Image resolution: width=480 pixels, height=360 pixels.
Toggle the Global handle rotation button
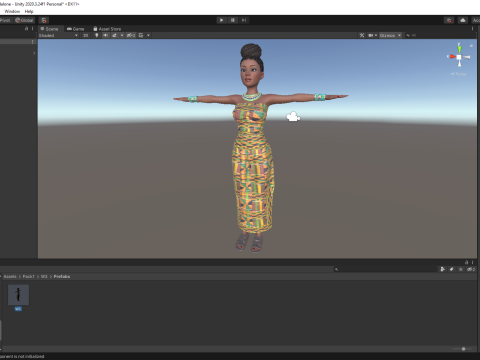click(x=24, y=20)
